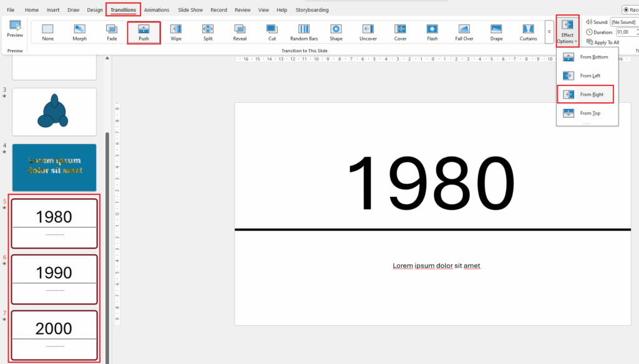Select the Wipe transition
639x364 pixels.
pos(176,29)
